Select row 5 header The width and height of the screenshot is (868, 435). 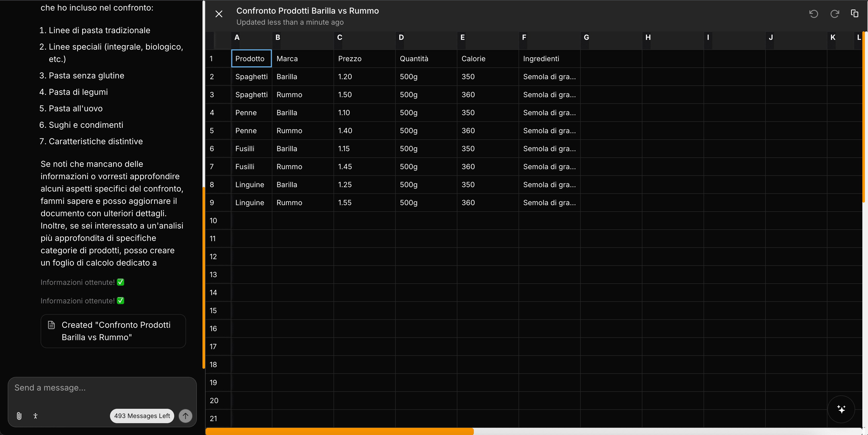(x=218, y=131)
